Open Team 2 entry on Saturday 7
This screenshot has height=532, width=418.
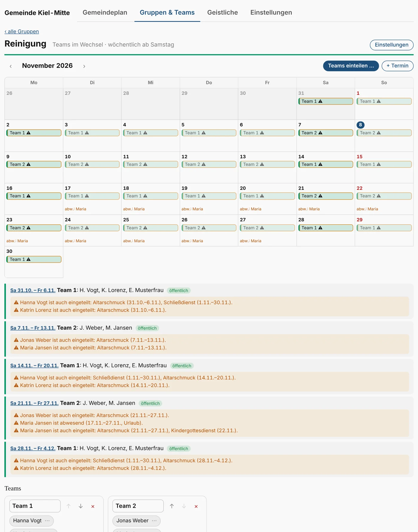(325, 133)
